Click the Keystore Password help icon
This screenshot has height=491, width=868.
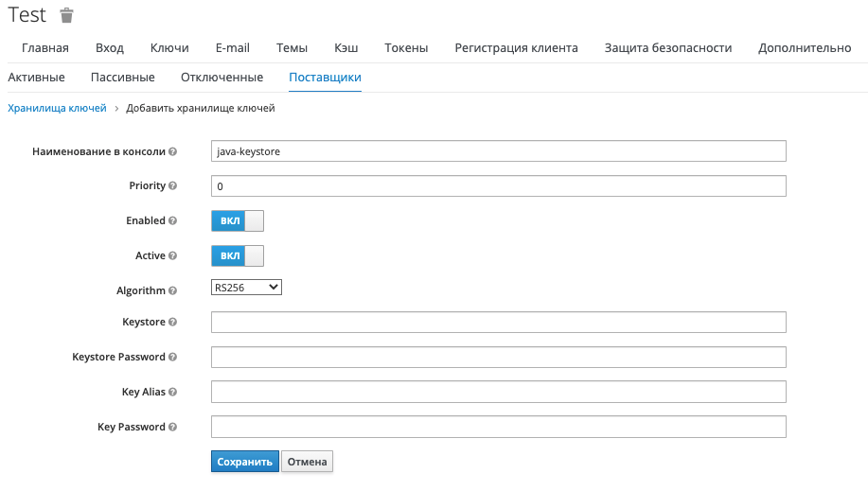(x=173, y=358)
